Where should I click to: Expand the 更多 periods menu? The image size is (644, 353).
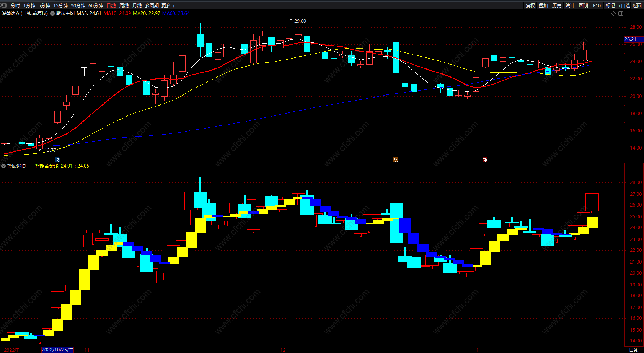(x=168, y=6)
